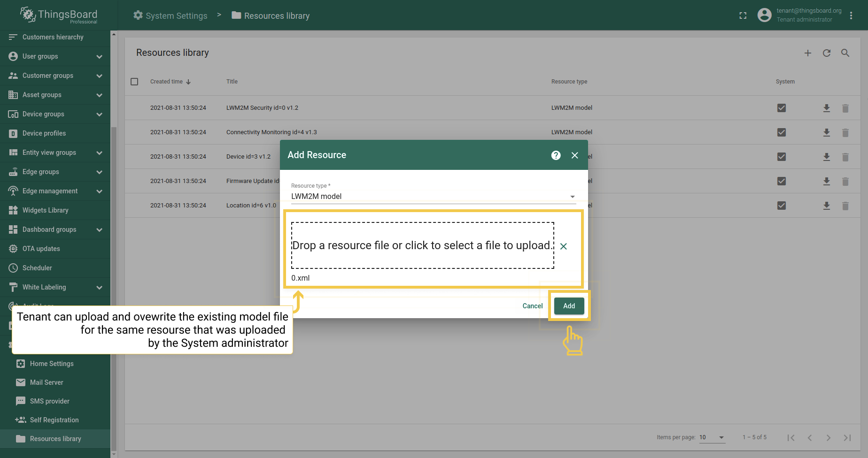Open Widgets Library page

[55, 210]
